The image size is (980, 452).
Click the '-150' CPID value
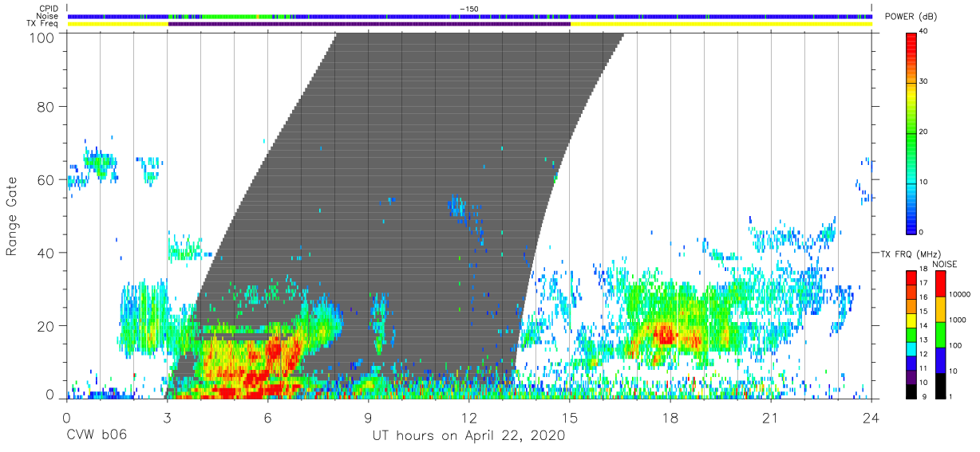tap(469, 9)
